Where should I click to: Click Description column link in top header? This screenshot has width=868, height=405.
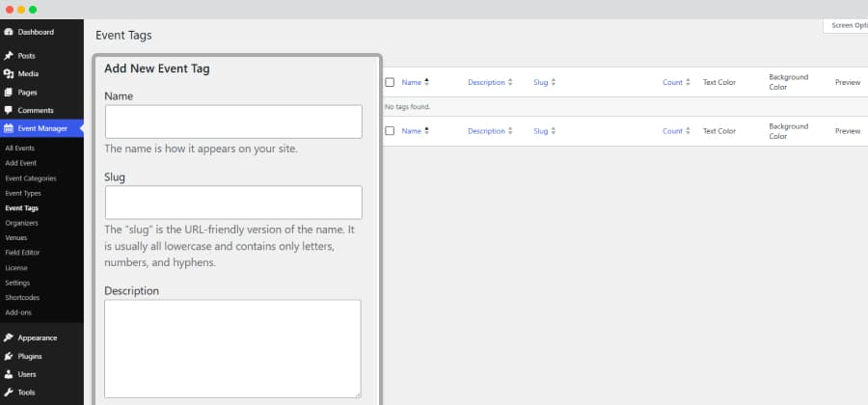(x=486, y=82)
